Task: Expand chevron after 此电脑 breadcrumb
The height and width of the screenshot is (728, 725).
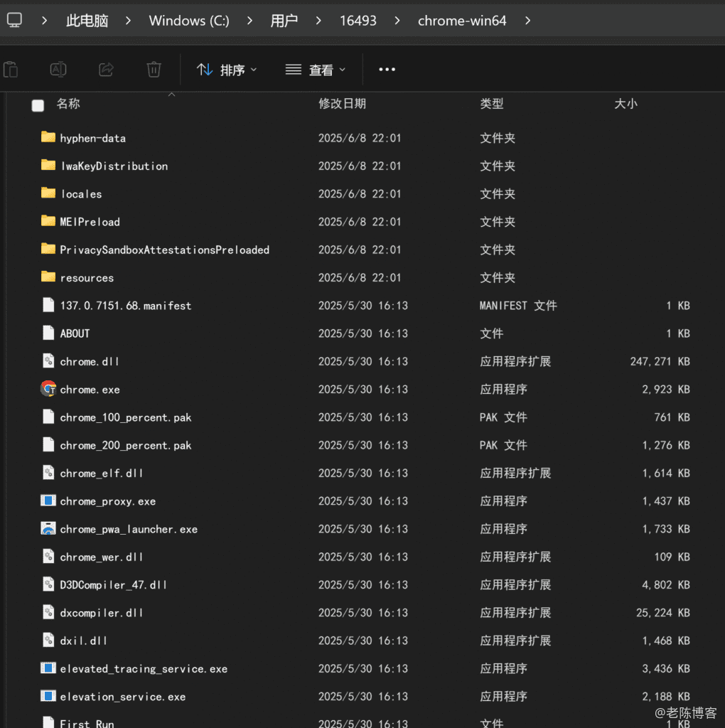Action: 129,21
